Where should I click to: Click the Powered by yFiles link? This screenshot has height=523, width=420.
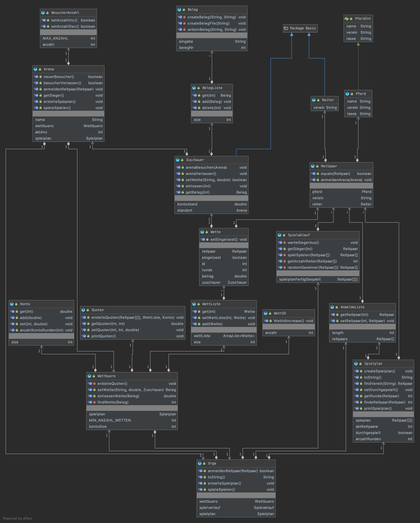(17, 518)
